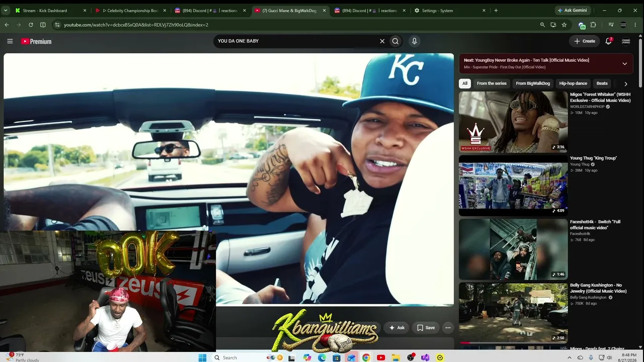Open the YouTube guide hamburger menu
Screen dimensions: 644x362
tap(10, 41)
